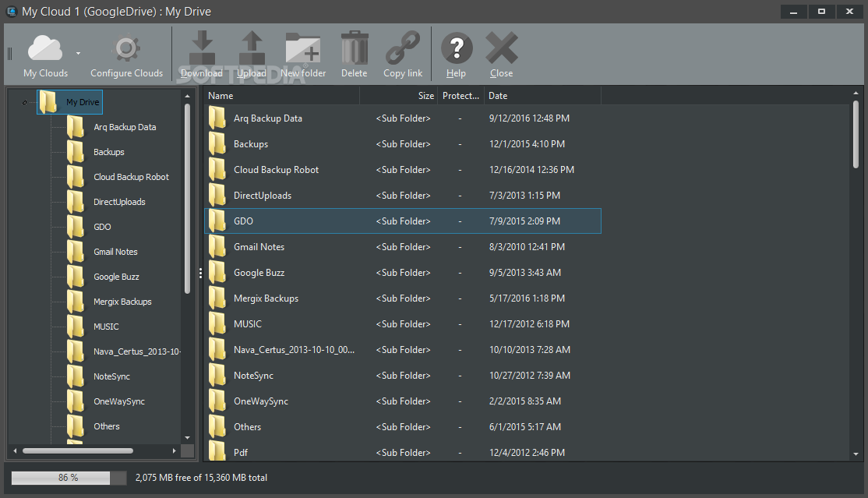
Task: Select Others in folder tree
Action: pyautogui.click(x=106, y=426)
